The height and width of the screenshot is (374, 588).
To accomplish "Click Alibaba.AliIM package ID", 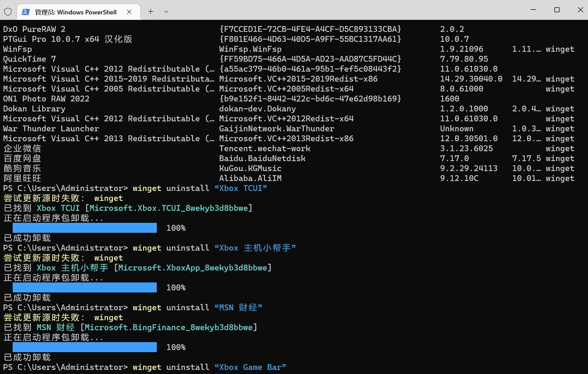I will [x=250, y=178].
